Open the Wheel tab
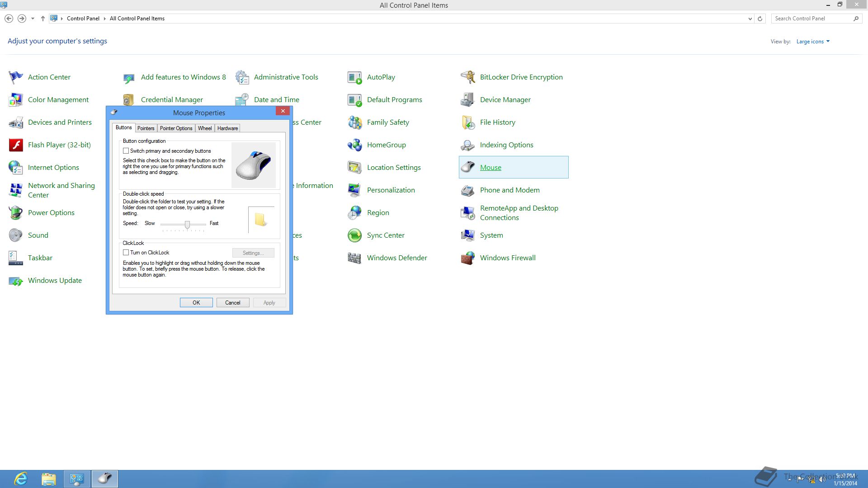 [205, 128]
